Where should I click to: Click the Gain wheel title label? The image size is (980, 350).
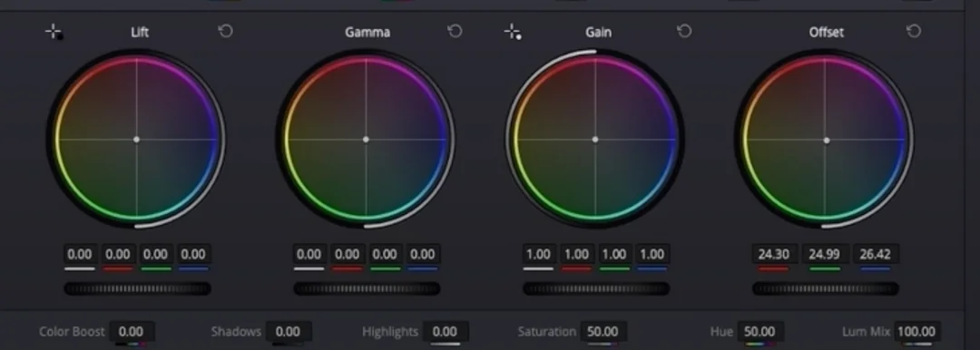tap(598, 32)
